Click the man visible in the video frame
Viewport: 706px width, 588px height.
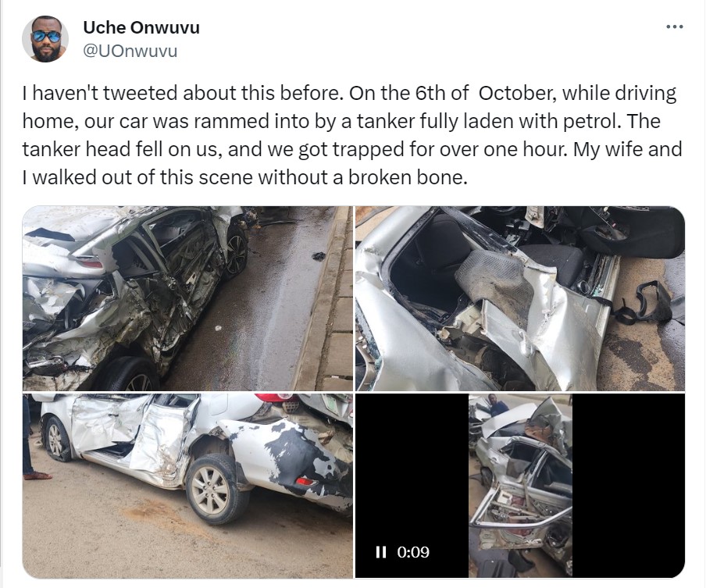click(495, 406)
